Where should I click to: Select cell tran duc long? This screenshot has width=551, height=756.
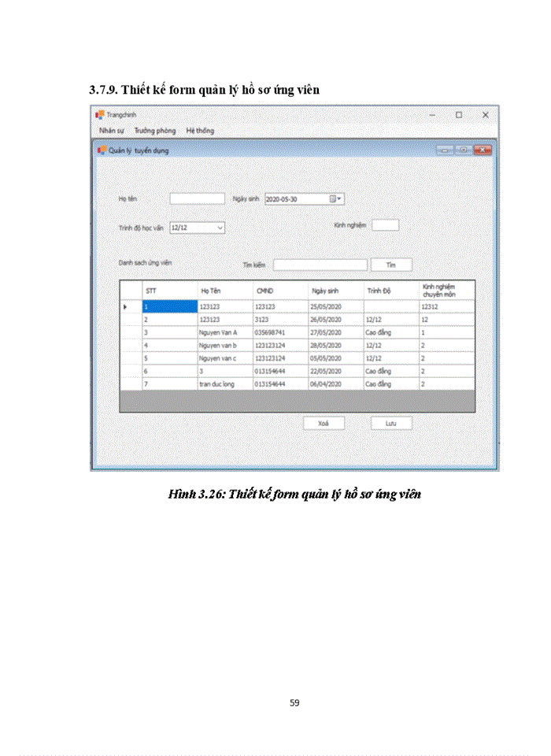pyautogui.click(x=225, y=384)
